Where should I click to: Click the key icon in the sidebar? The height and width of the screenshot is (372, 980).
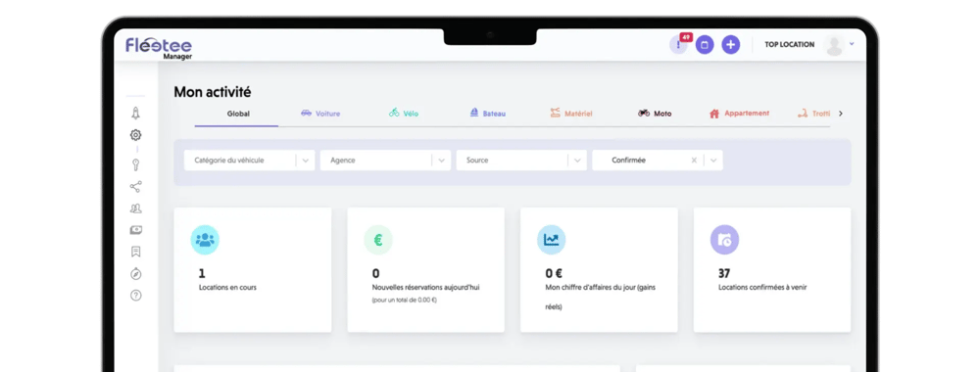[x=135, y=164]
